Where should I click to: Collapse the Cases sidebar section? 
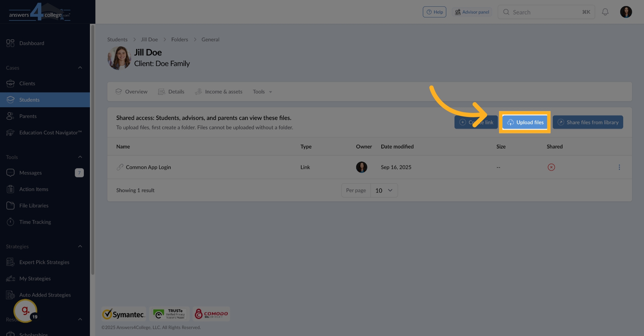(x=80, y=68)
